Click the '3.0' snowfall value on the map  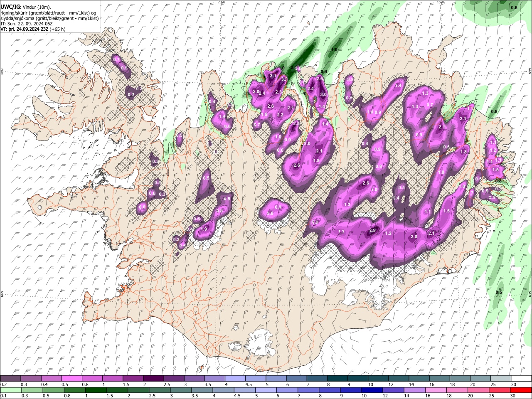[x=323, y=94]
